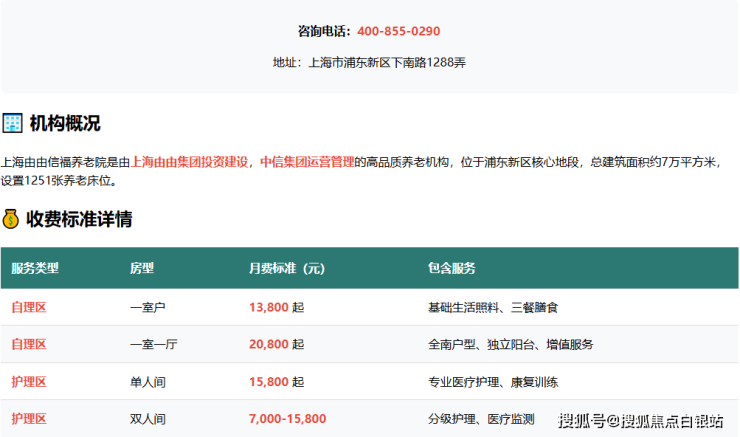Click the 13,800 起 monthly price
The image size is (740, 437).
276,307
